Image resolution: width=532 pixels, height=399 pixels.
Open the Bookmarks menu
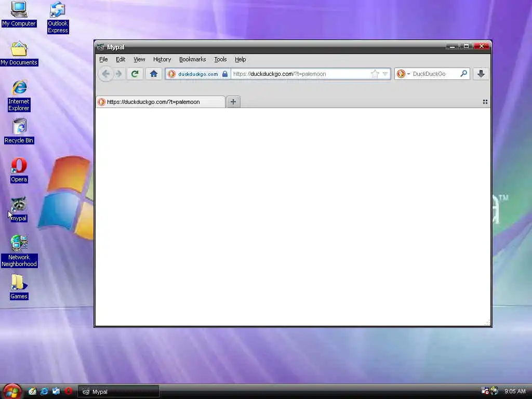pyautogui.click(x=192, y=59)
